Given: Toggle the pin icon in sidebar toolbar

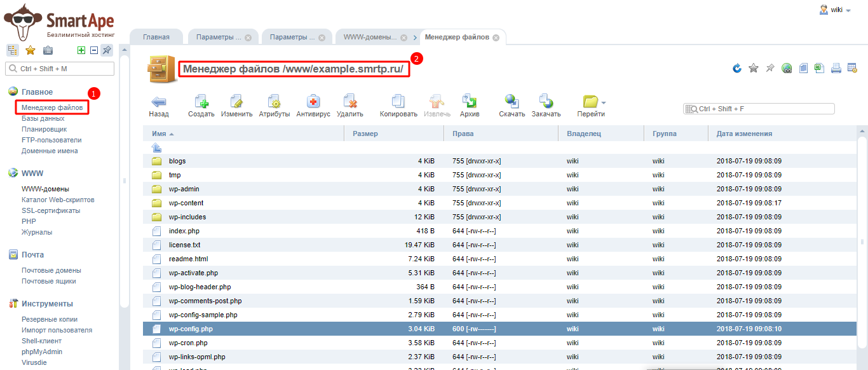Looking at the screenshot, I should pyautogui.click(x=107, y=51).
